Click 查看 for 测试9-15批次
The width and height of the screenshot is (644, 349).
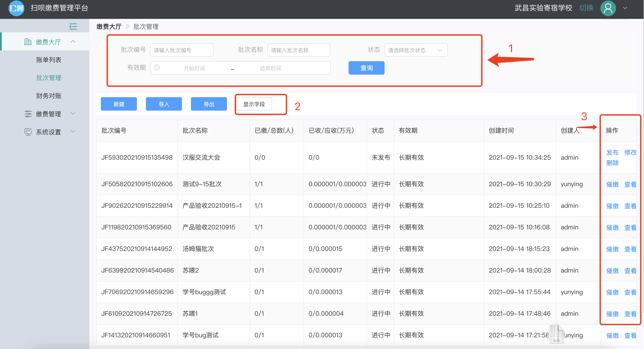point(630,184)
